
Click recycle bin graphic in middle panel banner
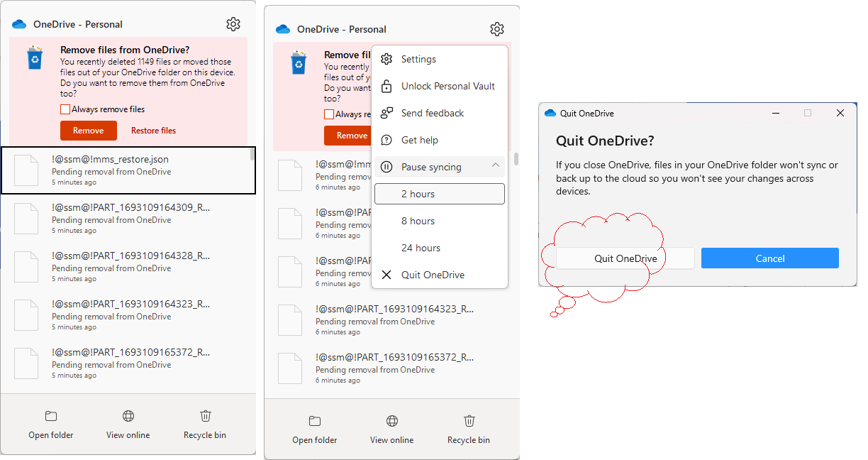[299, 62]
